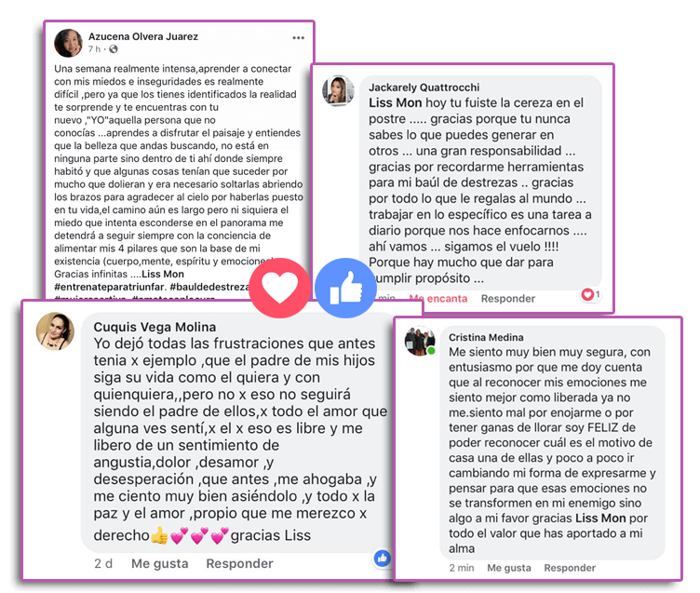
Task: Click 'Me gusta' under Cristina Medina's comment
Action: 509,568
